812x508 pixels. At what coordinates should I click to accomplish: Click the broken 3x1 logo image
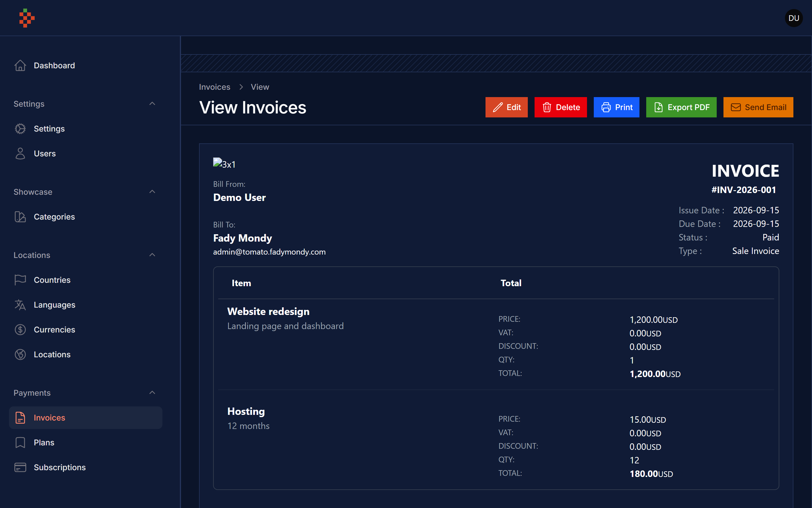coord(224,164)
